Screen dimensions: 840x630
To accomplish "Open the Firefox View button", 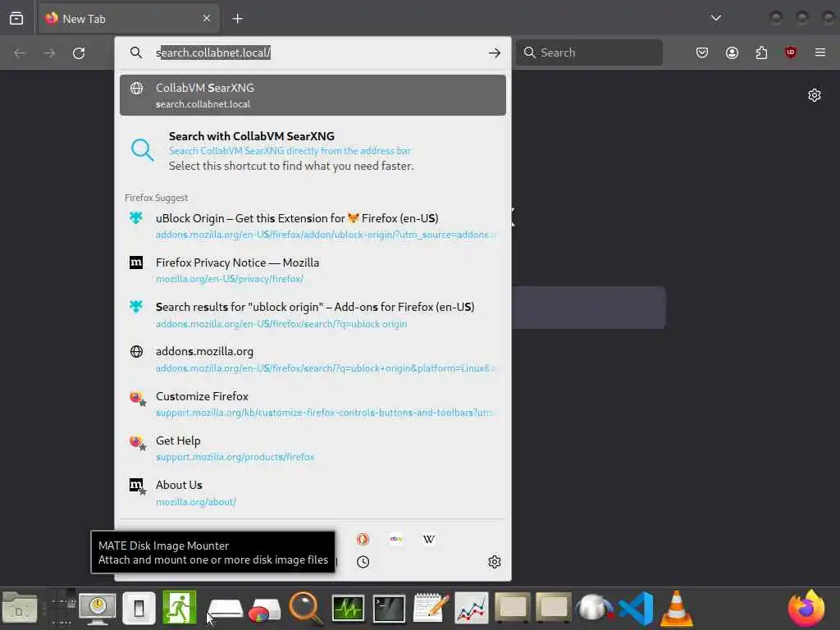I will pyautogui.click(x=16, y=19).
